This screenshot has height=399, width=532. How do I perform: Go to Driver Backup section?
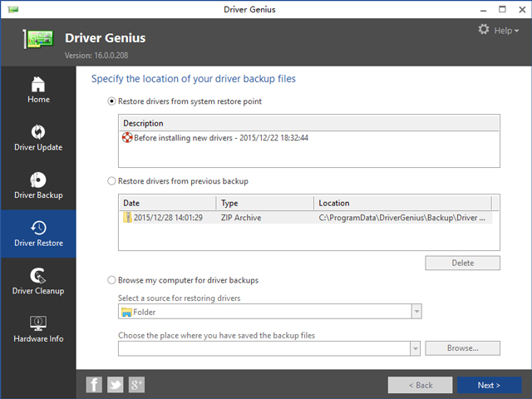[x=38, y=186]
